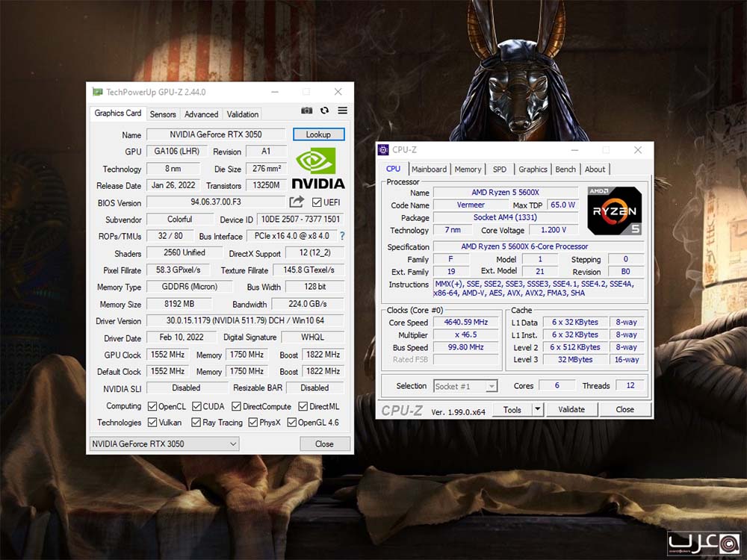Toggle the Ray Tracing checkbox
This screenshot has height=560, width=747.
[195, 423]
